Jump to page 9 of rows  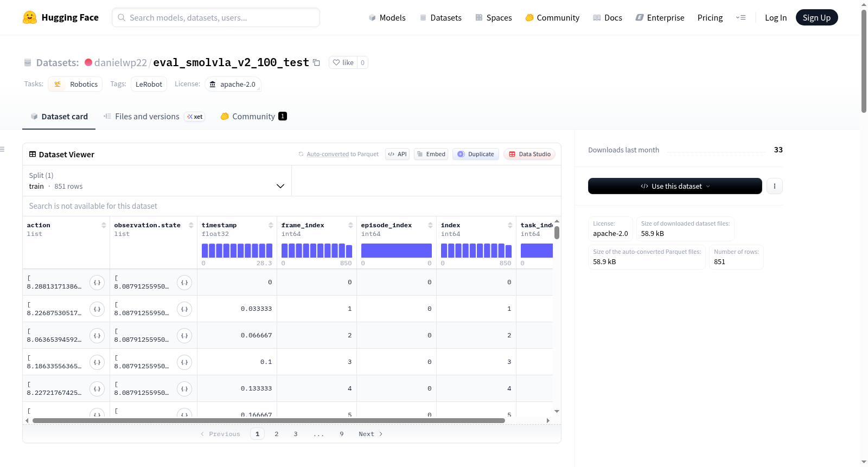[x=342, y=434]
